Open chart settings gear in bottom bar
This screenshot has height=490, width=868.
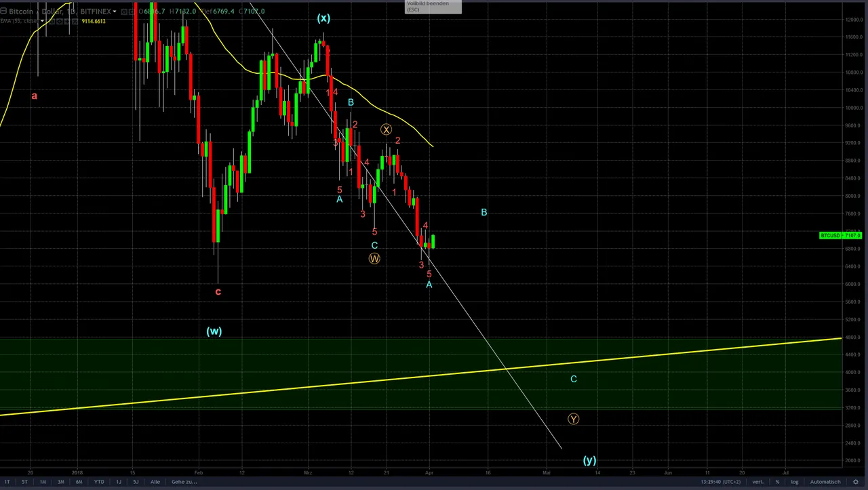point(856,482)
